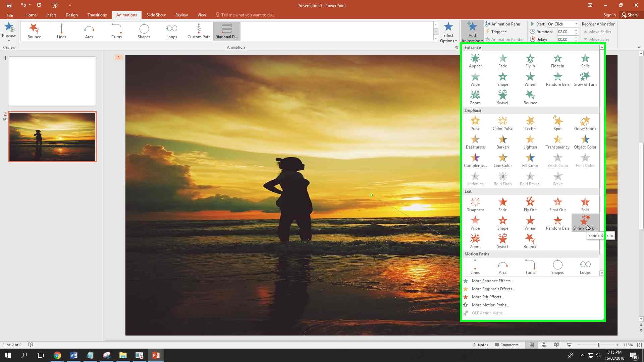Switch to the Design tab
Image resolution: width=644 pixels, height=362 pixels.
(71, 15)
